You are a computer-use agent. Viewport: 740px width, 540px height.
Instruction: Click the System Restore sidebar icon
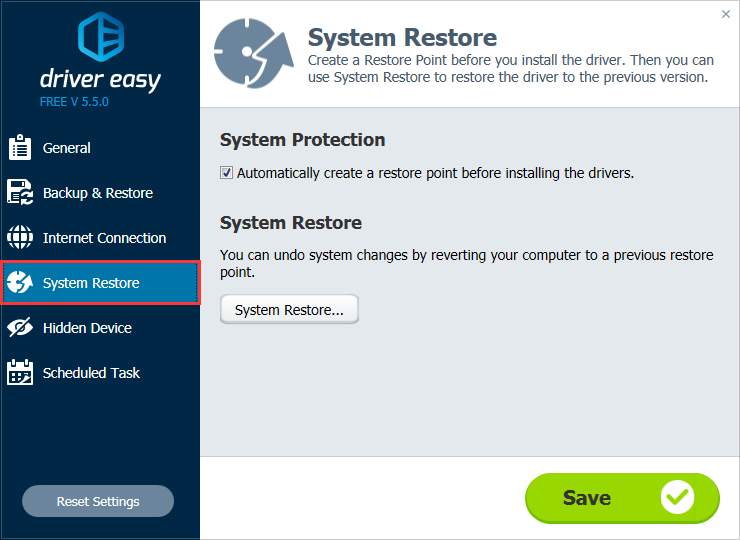(x=20, y=282)
